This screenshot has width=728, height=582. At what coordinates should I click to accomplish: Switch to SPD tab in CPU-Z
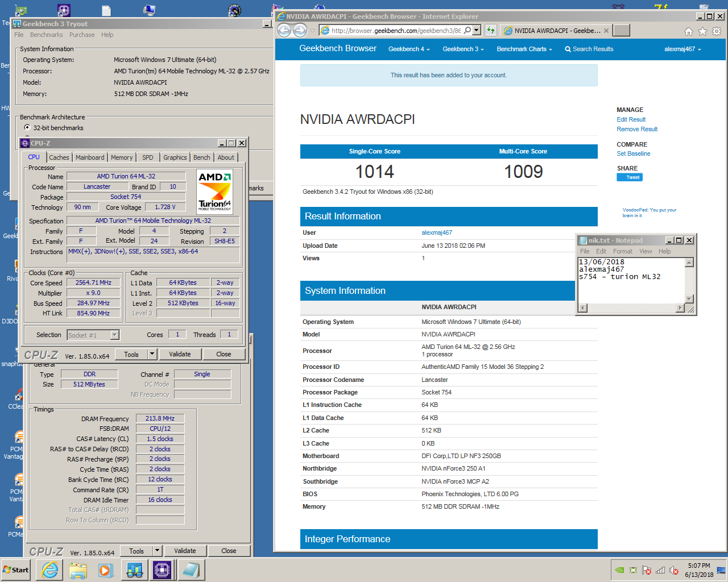(148, 157)
